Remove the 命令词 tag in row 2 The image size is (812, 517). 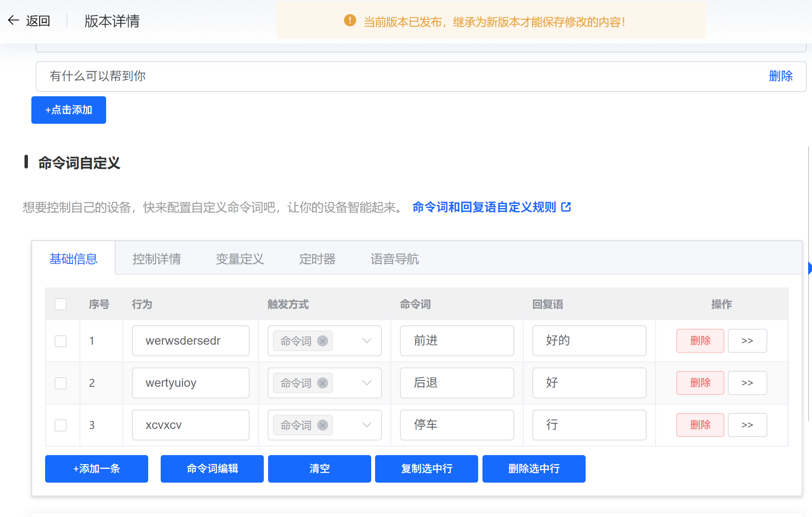(x=323, y=383)
